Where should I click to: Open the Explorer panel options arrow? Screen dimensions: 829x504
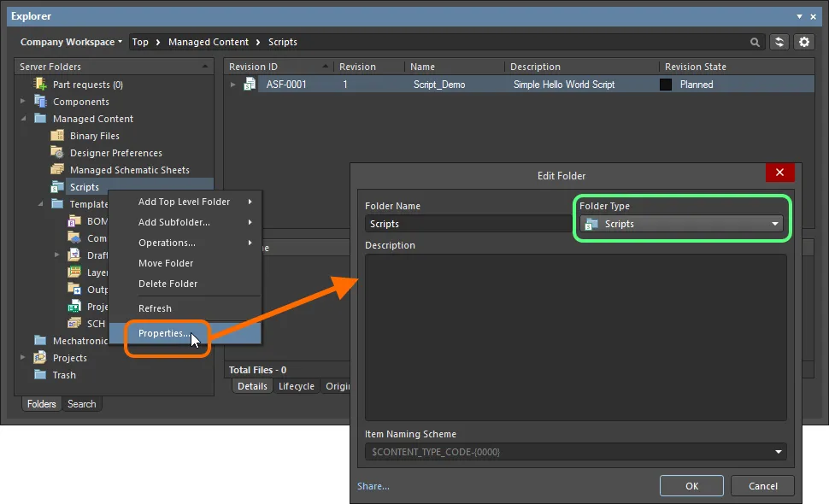(x=799, y=16)
